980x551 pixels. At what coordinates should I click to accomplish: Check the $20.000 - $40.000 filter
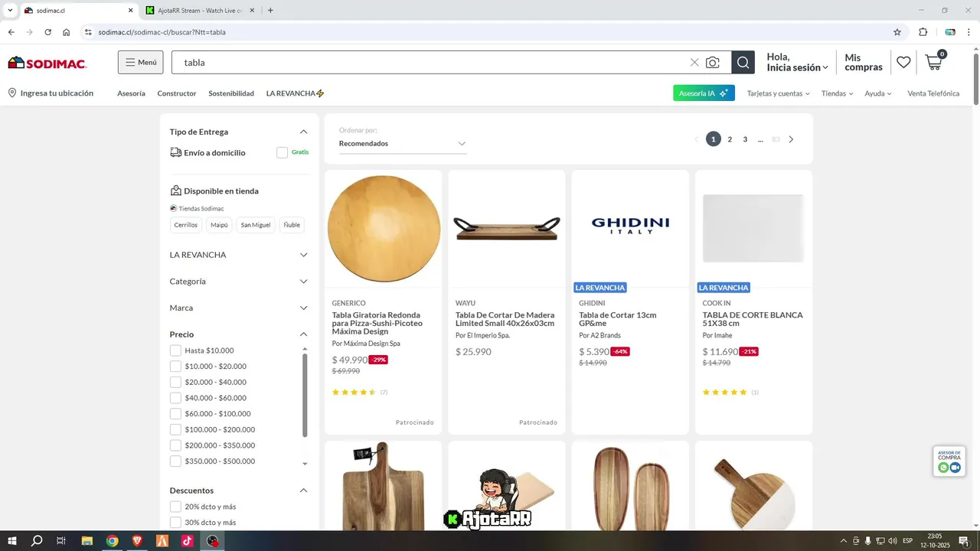(175, 382)
